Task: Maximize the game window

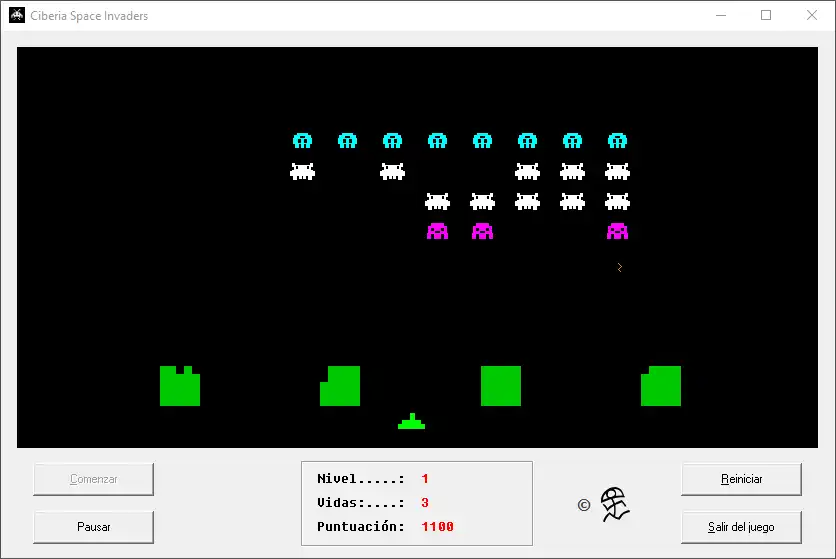Action: click(766, 15)
